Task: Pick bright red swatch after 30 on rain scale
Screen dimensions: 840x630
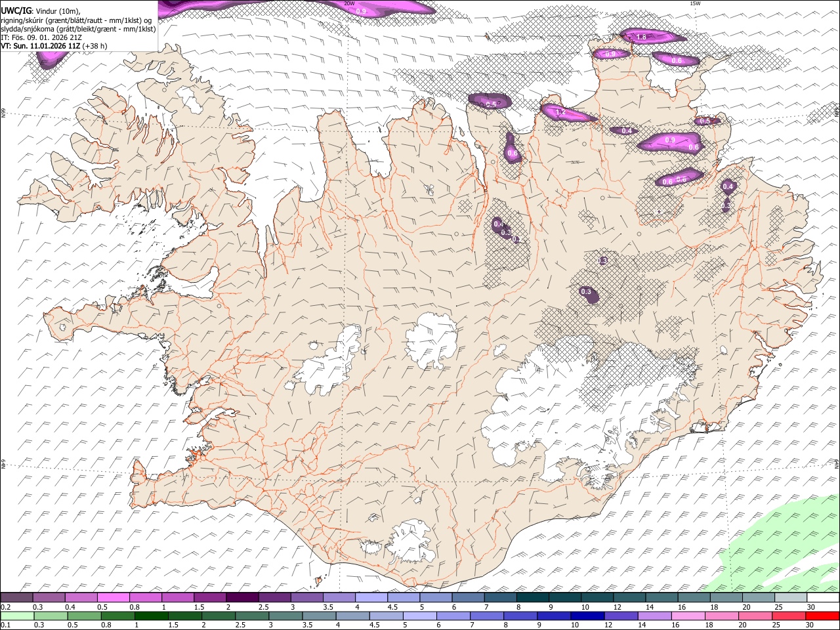Action: point(823,616)
